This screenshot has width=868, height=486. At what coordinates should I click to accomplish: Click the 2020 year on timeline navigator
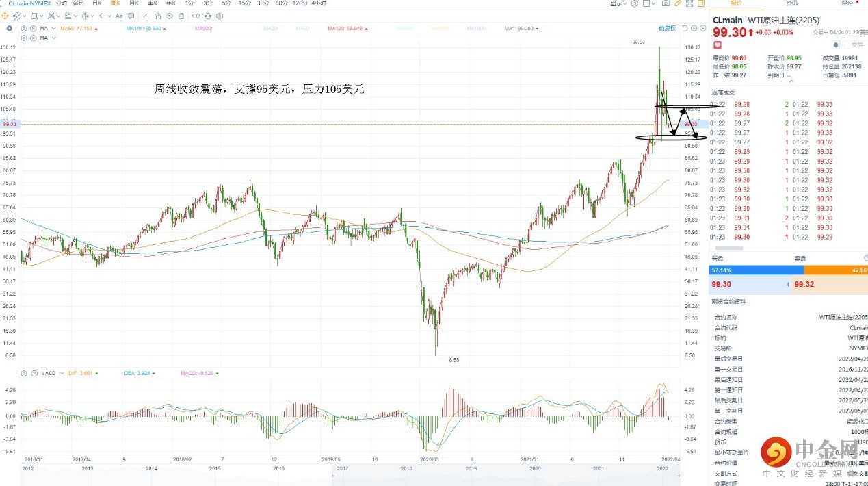coord(535,468)
